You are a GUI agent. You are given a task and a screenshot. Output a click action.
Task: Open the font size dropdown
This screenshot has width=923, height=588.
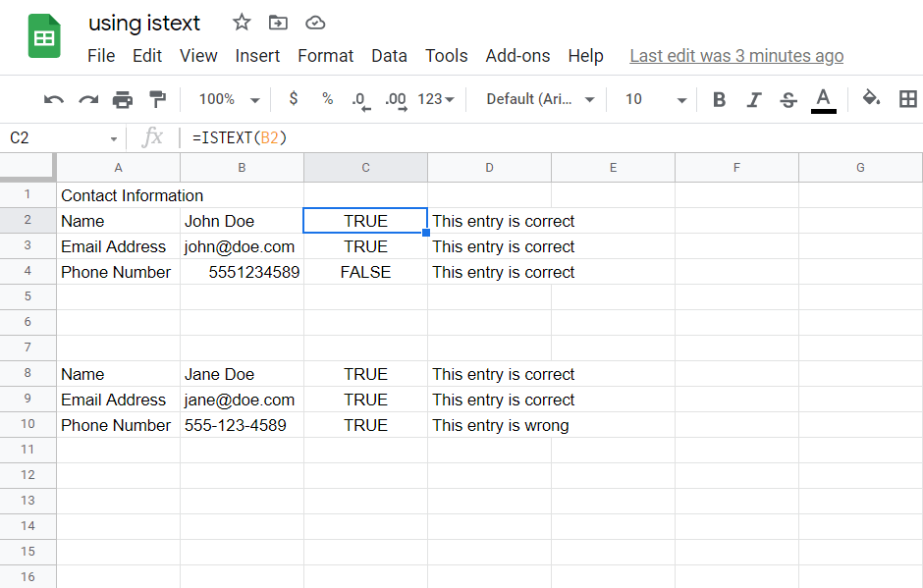pos(655,99)
